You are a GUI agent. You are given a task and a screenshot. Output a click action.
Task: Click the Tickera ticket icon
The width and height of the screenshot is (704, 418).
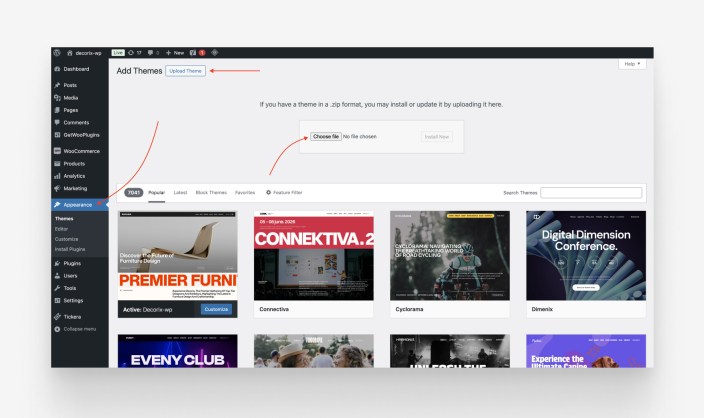coord(57,317)
